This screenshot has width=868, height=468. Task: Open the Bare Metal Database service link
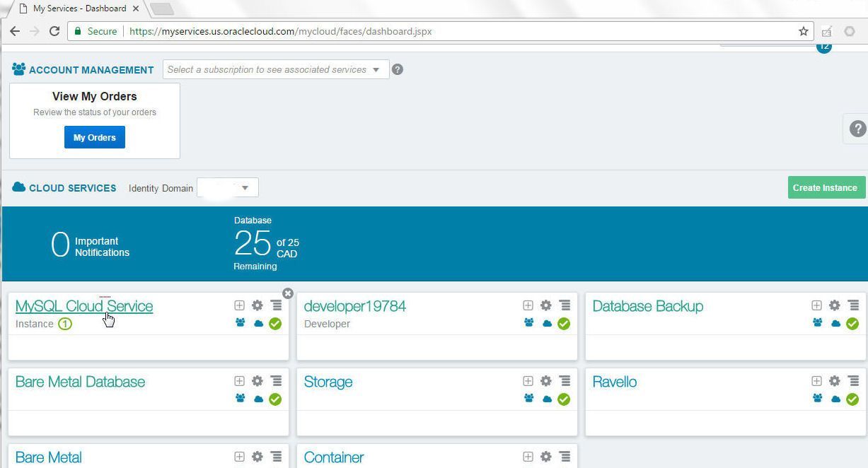pyautogui.click(x=80, y=382)
